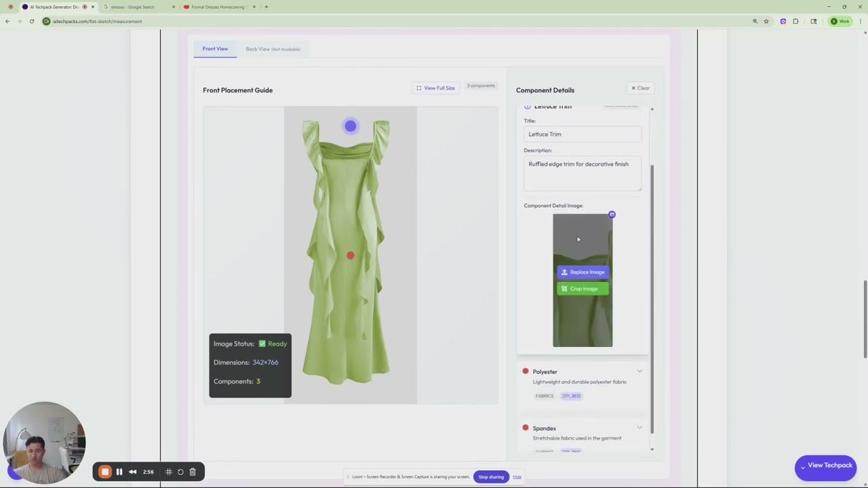Select the blue marker on the dress neckline
Image resolution: width=868 pixels, height=488 pixels.
350,126
